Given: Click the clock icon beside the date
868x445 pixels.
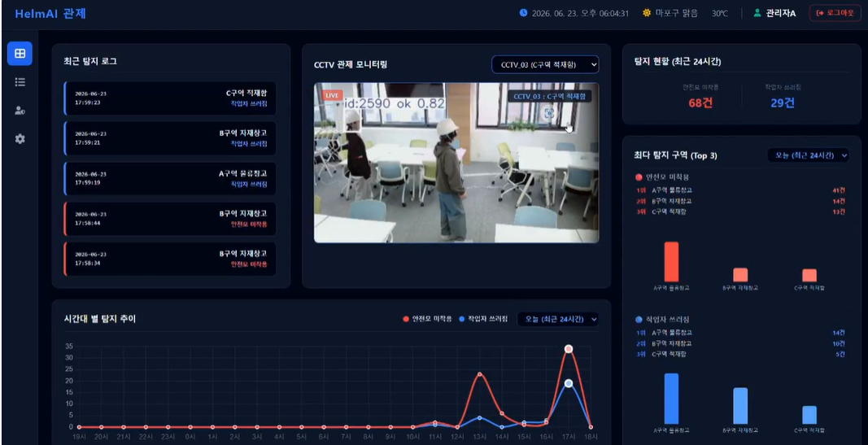Looking at the screenshot, I should (x=523, y=13).
